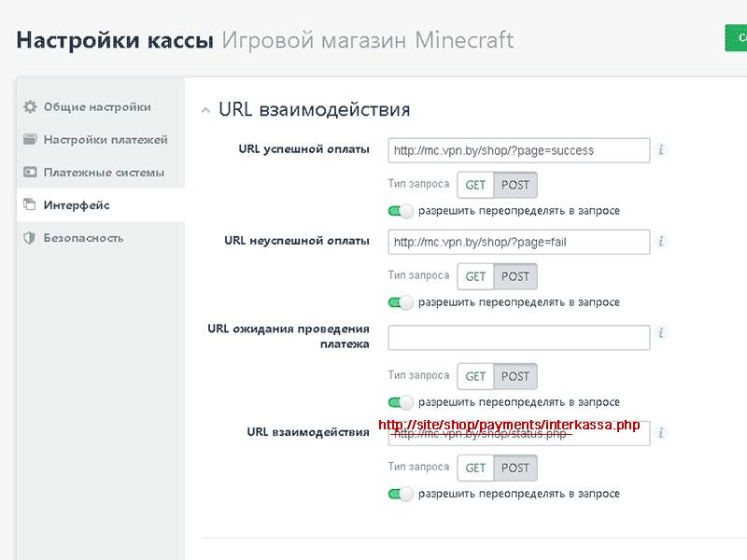This screenshot has height=560, width=747.
Task: Toggle override switch under URL успешной оплаты
Action: tap(401, 211)
